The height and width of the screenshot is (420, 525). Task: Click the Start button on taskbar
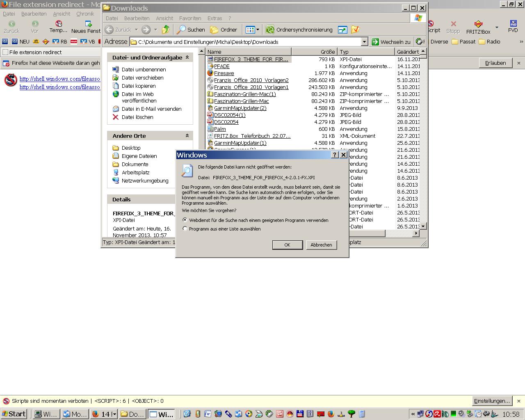point(14,414)
